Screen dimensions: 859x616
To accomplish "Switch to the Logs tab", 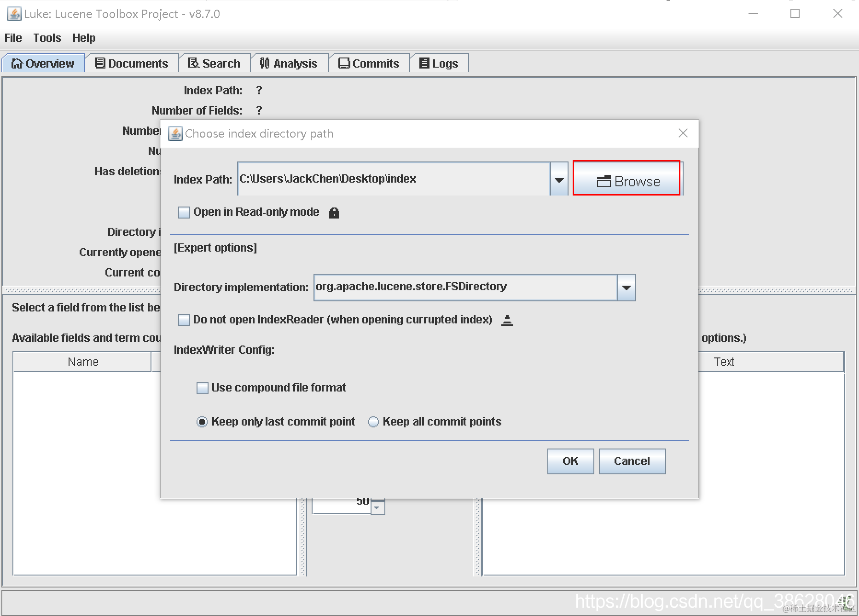I will click(439, 63).
